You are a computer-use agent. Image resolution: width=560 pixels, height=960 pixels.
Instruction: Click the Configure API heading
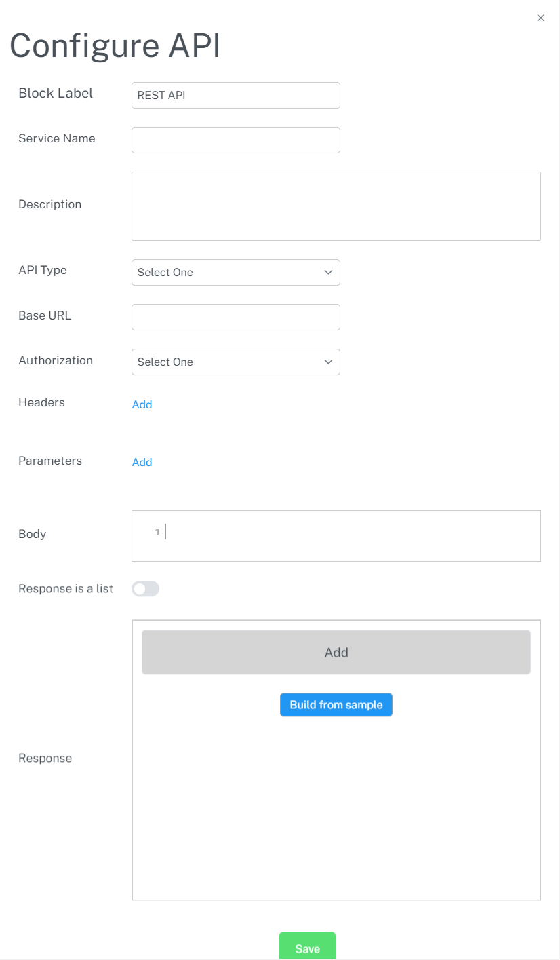(115, 46)
